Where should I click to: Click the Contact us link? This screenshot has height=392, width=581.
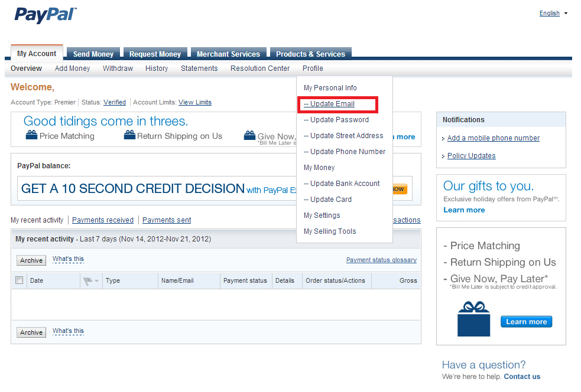[x=521, y=377]
